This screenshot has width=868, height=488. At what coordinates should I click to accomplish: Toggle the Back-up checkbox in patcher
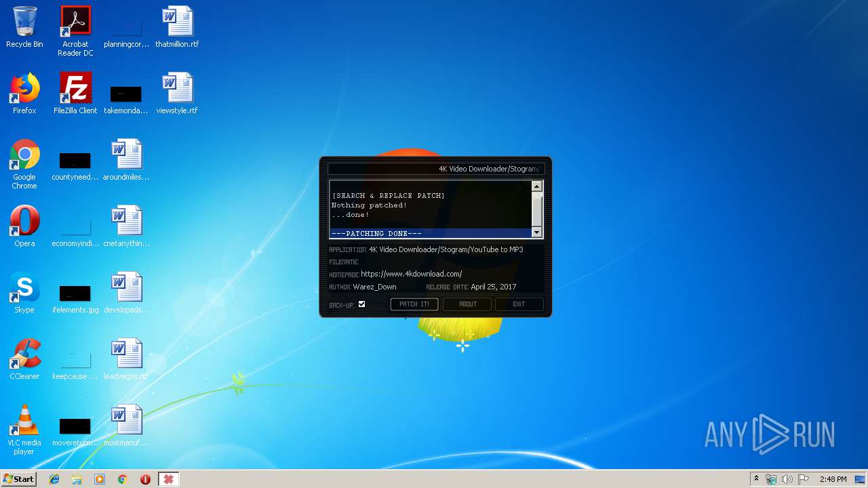tap(361, 304)
